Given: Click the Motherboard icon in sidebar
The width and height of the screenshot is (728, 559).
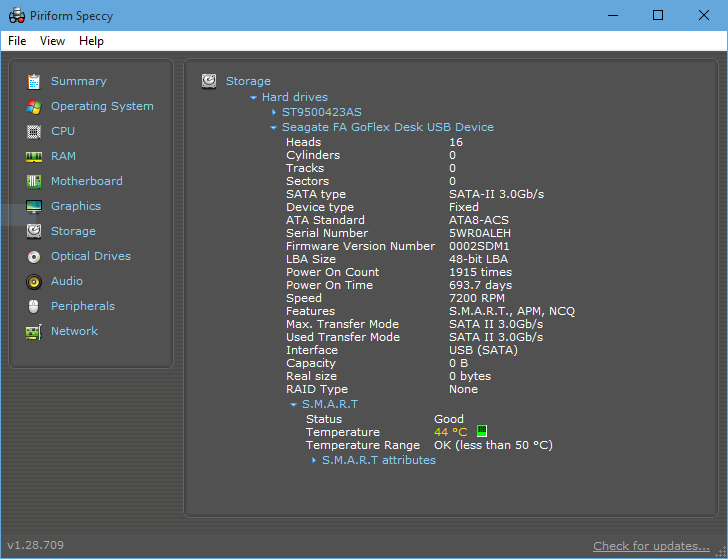Looking at the screenshot, I should [34, 182].
